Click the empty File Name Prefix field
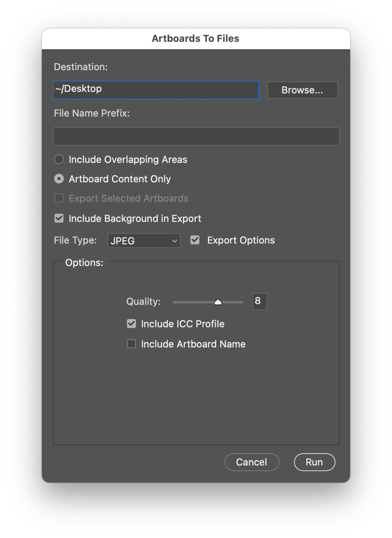392x538 pixels. click(196, 136)
